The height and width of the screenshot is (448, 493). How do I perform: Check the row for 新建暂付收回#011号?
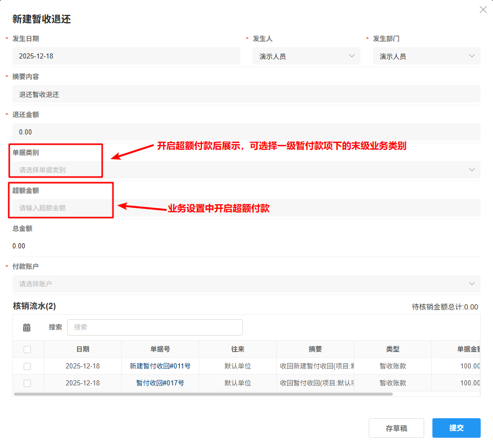[28, 366]
